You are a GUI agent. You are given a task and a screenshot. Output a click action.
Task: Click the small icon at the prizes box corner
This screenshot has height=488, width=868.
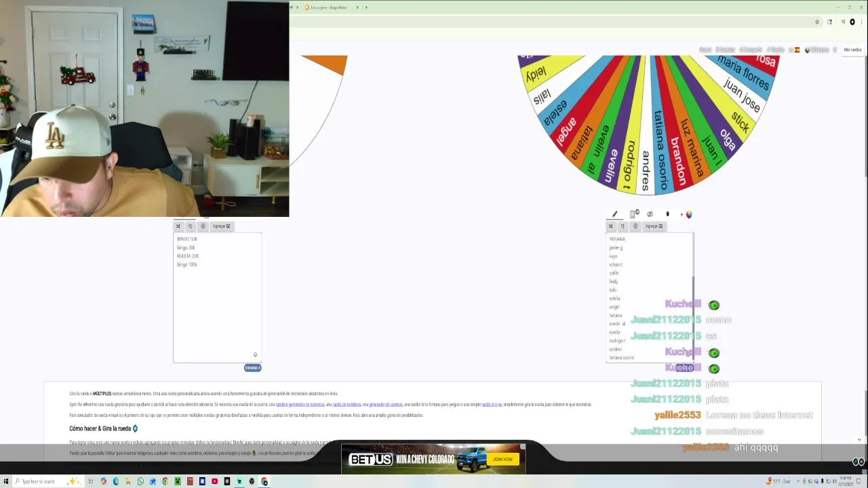(255, 354)
